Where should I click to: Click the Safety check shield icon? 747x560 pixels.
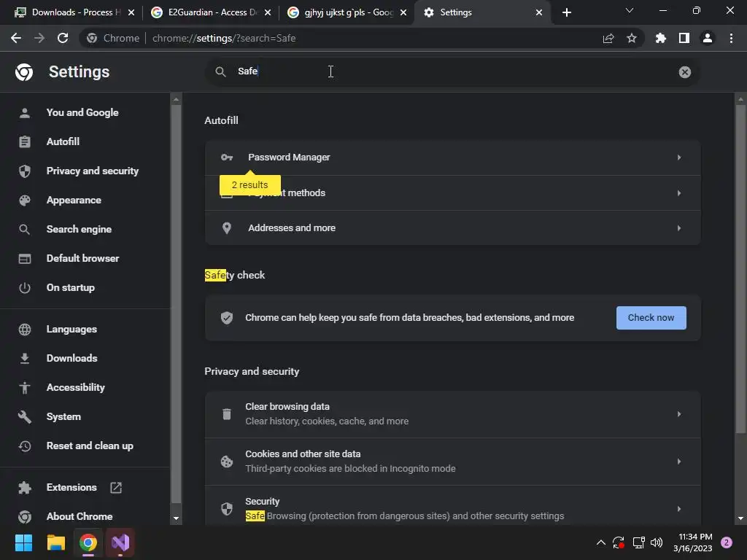(x=227, y=318)
